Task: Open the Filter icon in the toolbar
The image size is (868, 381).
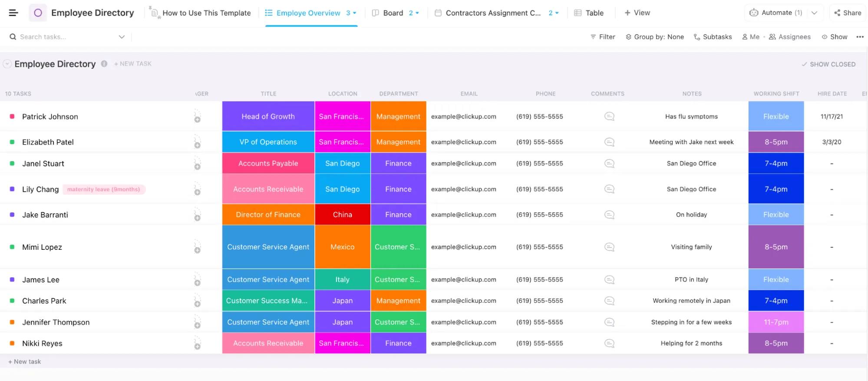Action: 593,37
